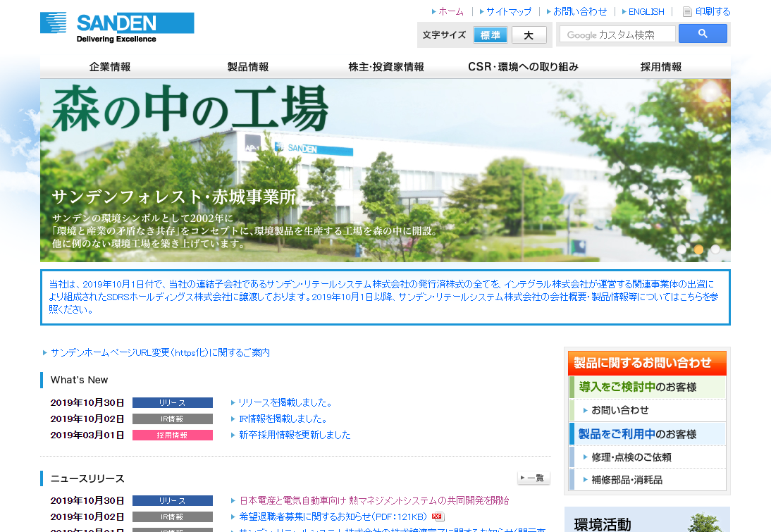Viewport: 771px width, 532px height.
Task: Open IR情報を掲載しました link
Action: point(283,419)
